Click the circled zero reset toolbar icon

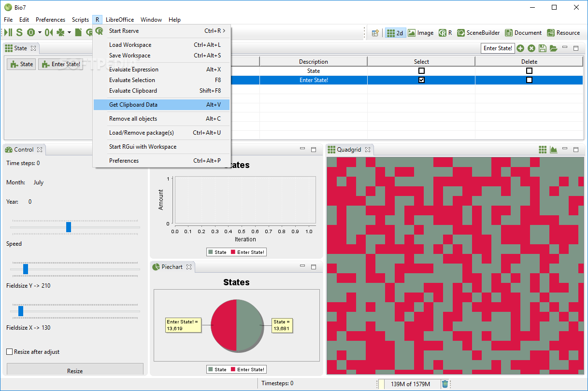click(x=31, y=32)
